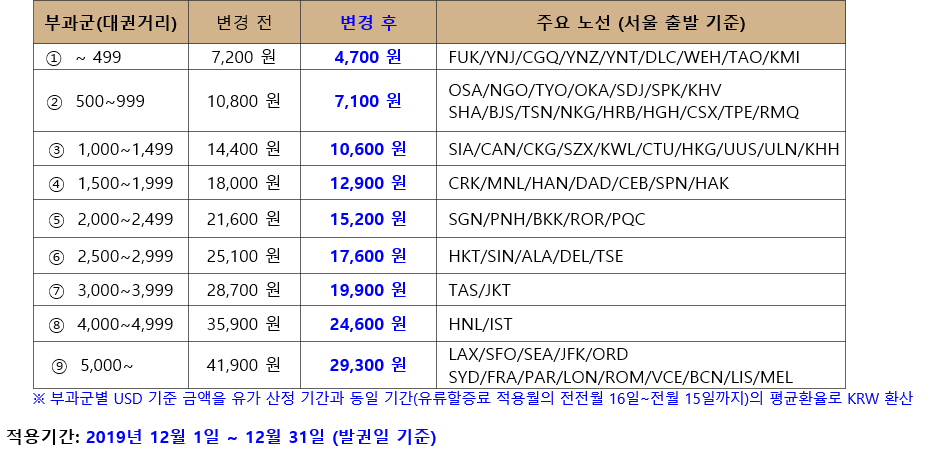
Task: Select the 17,600 원 cell
Action: (x=368, y=256)
